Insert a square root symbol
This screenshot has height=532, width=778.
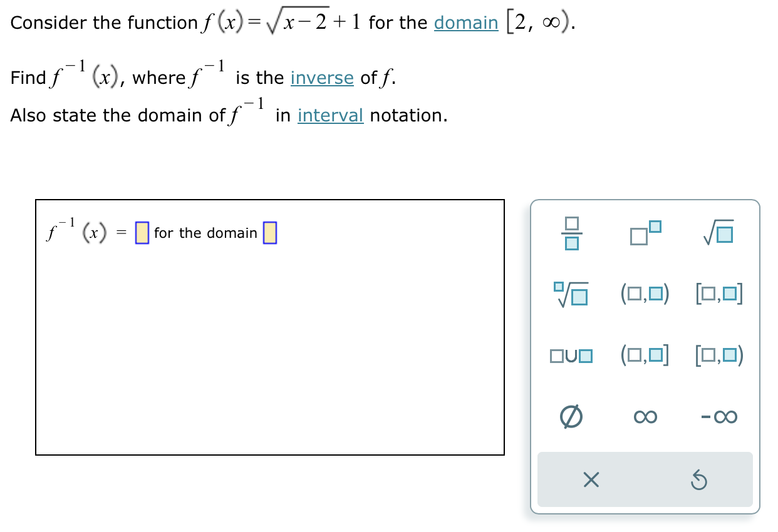pos(718,234)
